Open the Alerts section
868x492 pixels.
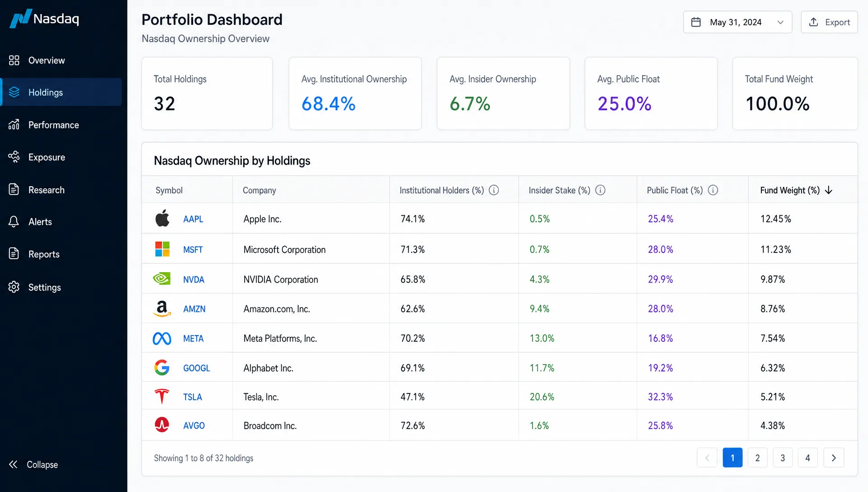[x=61, y=222]
